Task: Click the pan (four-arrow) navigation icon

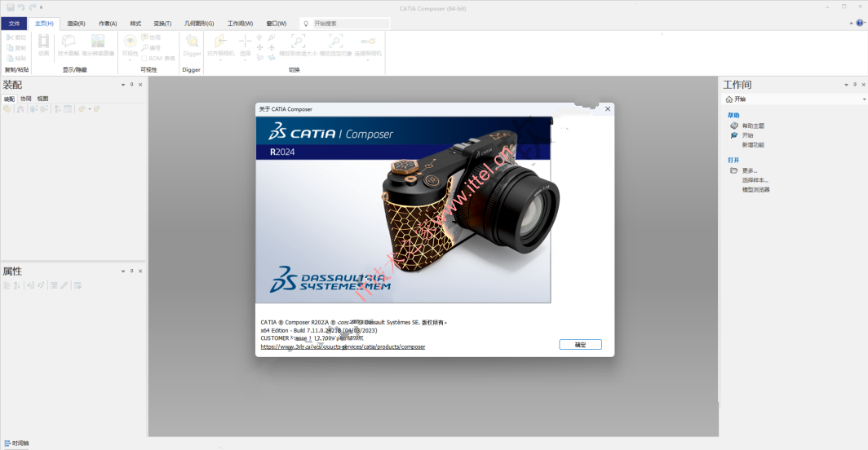Action: (259, 47)
